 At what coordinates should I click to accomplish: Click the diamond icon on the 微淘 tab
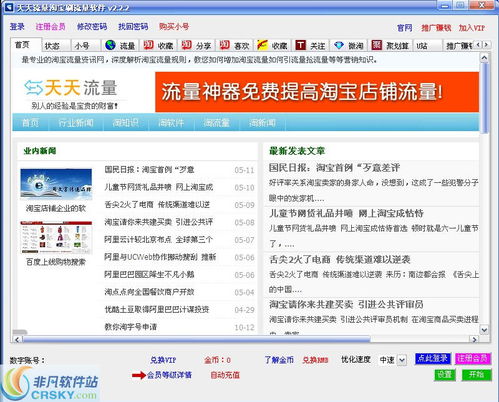[339, 45]
